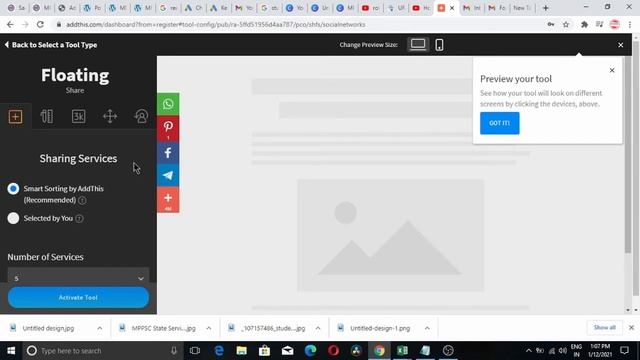The height and width of the screenshot is (360, 640).
Task: Open Untitled-design-1.png download chevron
Action: click(427, 328)
